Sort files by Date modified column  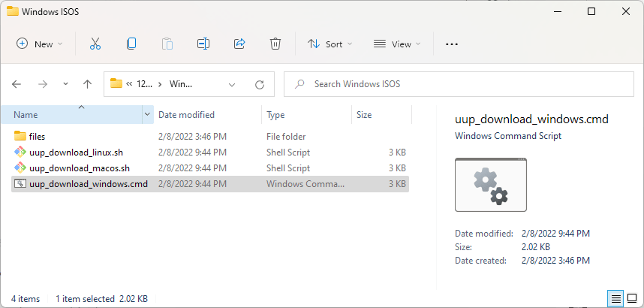(x=186, y=115)
